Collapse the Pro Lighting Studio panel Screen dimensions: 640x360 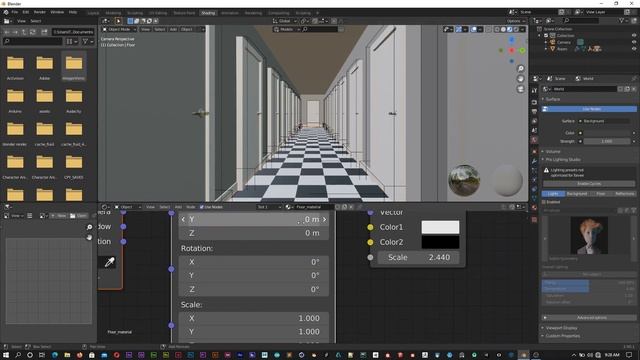click(562, 160)
